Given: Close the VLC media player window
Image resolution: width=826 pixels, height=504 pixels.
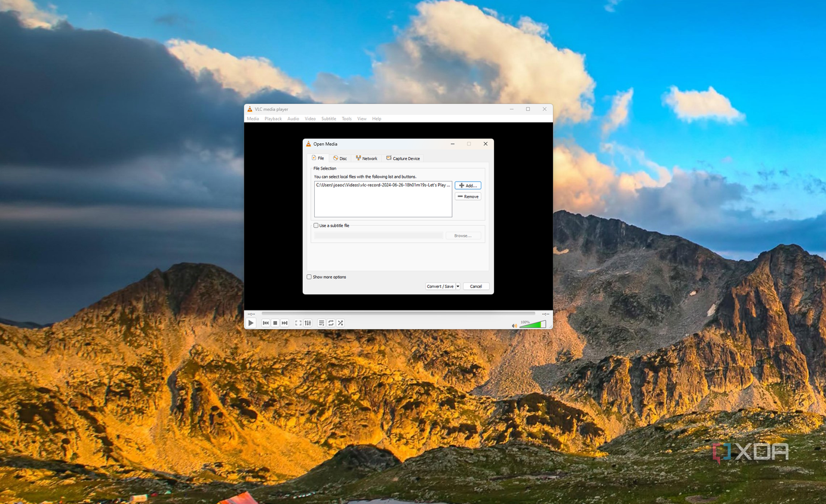Looking at the screenshot, I should (x=545, y=109).
